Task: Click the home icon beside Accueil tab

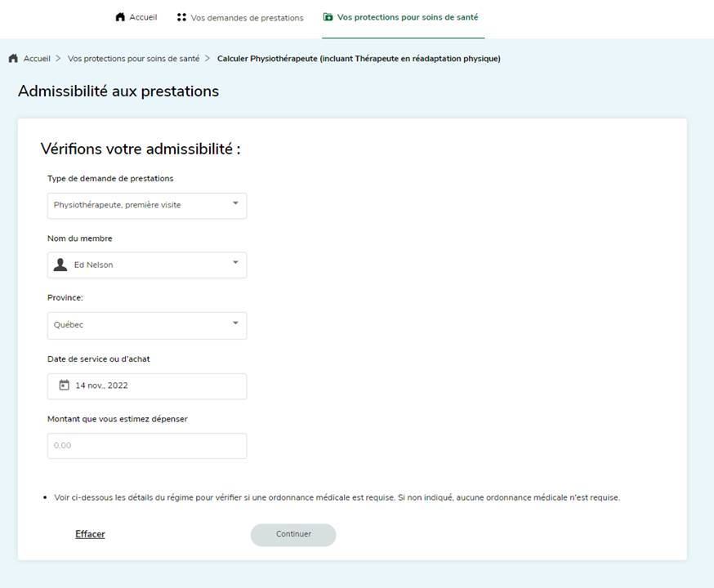Action: (x=120, y=17)
